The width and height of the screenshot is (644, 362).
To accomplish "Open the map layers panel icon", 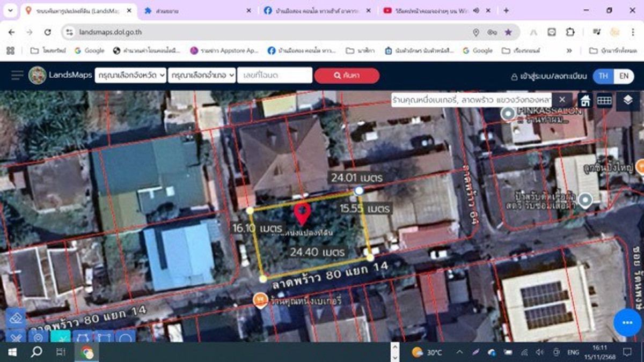I will [x=628, y=100].
